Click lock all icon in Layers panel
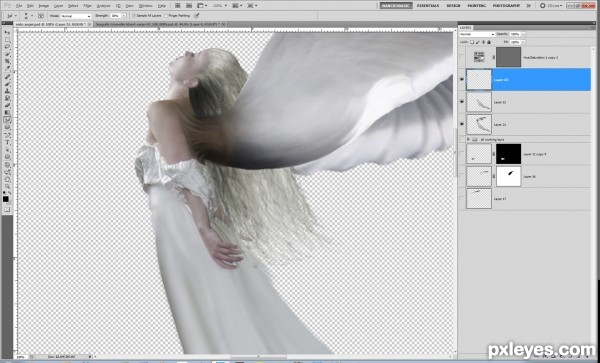Screen dimensions: 600x363 click(489, 42)
